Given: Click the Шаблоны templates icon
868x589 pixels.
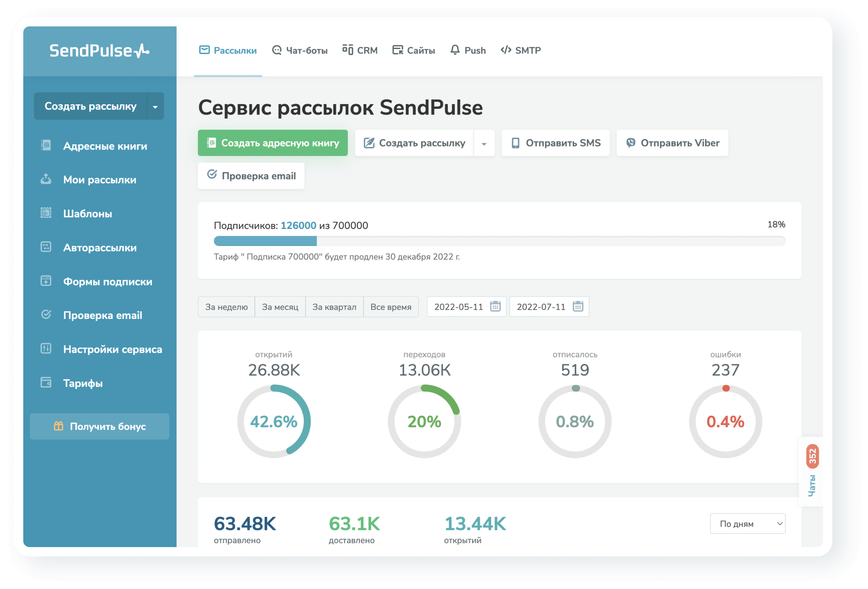Looking at the screenshot, I should click(46, 213).
